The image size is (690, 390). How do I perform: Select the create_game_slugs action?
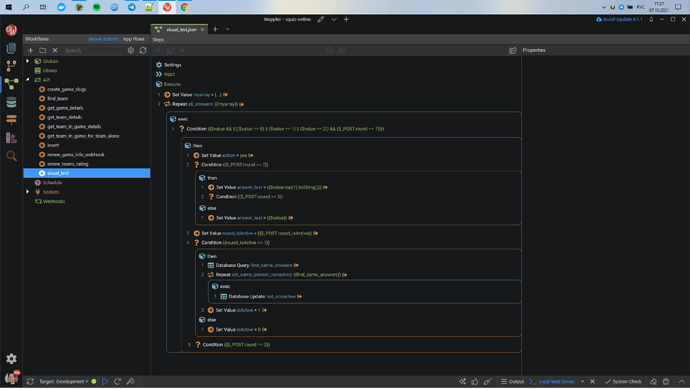coord(66,89)
